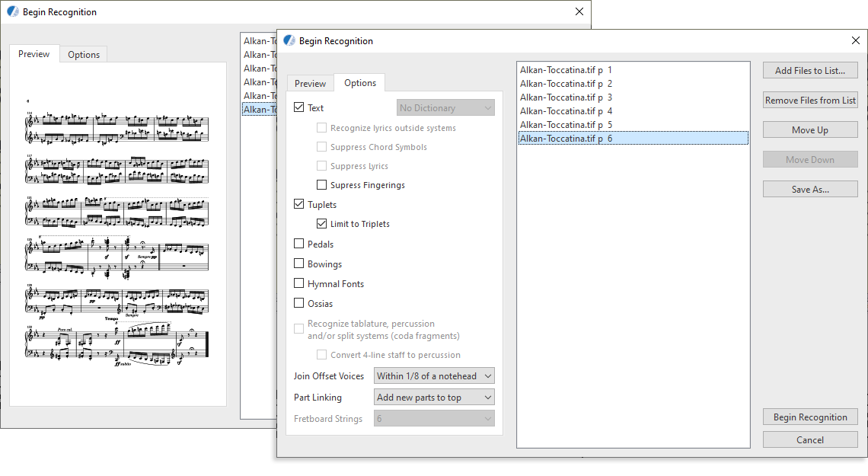Image resolution: width=868 pixels, height=476 pixels.
Task: Uncheck the Tuplets checkbox
Action: point(299,204)
